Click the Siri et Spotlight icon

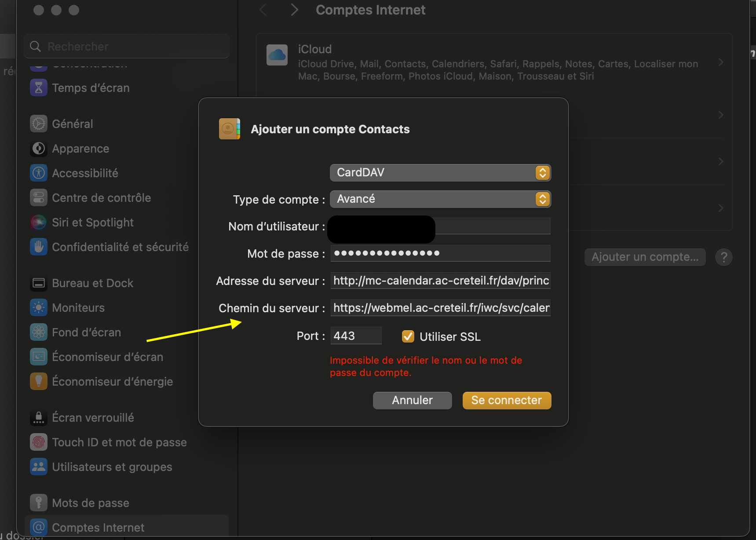(39, 222)
